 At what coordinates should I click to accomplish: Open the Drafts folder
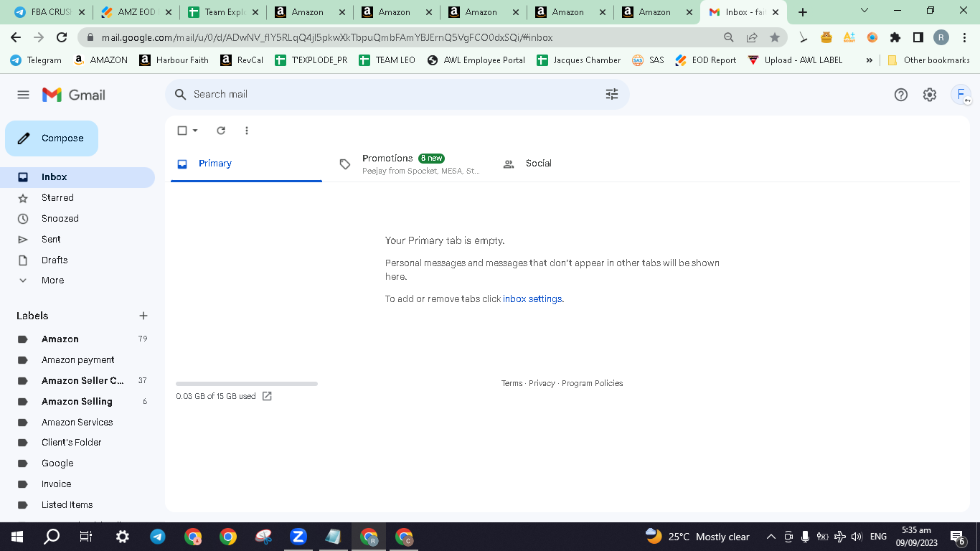[77, 260]
